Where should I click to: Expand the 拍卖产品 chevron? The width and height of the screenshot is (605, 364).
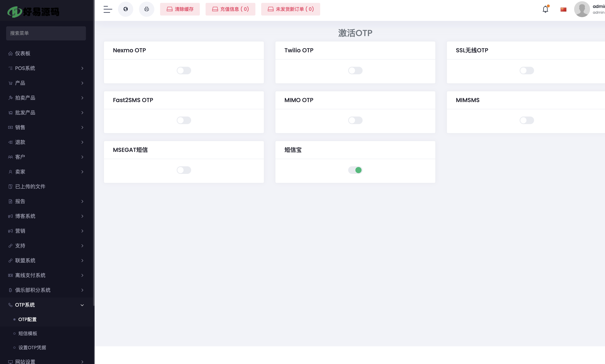tap(82, 98)
